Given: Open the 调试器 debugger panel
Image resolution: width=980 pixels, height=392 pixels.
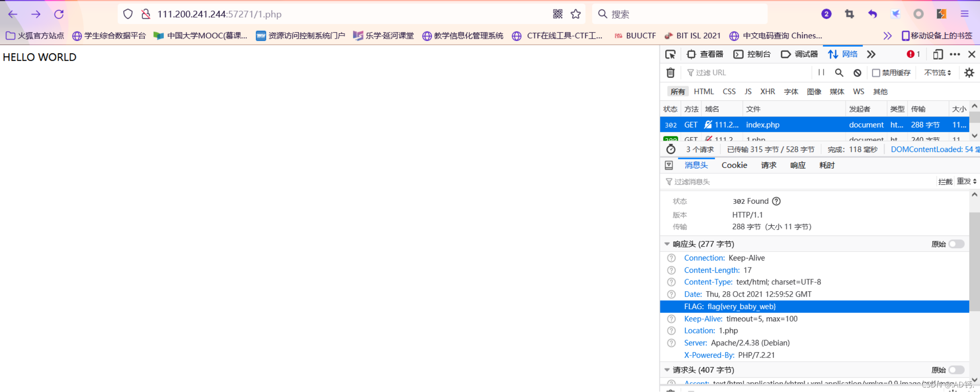Looking at the screenshot, I should [x=799, y=54].
